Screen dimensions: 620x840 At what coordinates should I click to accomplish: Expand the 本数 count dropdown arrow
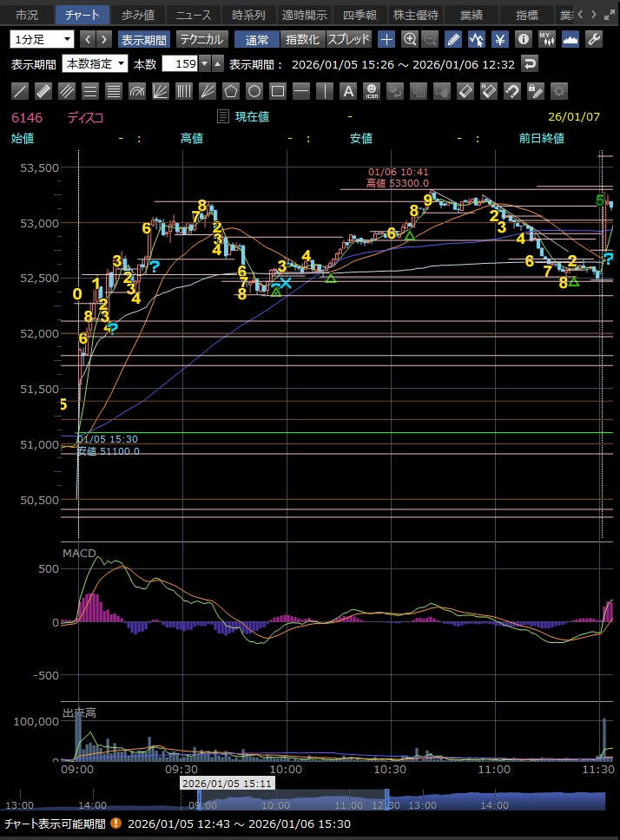tap(204, 63)
